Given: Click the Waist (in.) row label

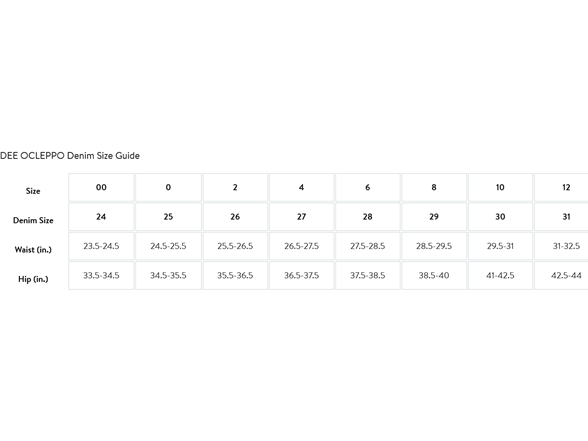Looking at the screenshot, I should (33, 249).
